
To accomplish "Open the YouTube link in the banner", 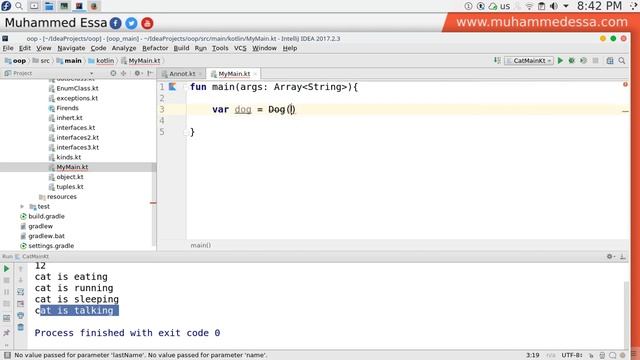I will [x=147, y=23].
